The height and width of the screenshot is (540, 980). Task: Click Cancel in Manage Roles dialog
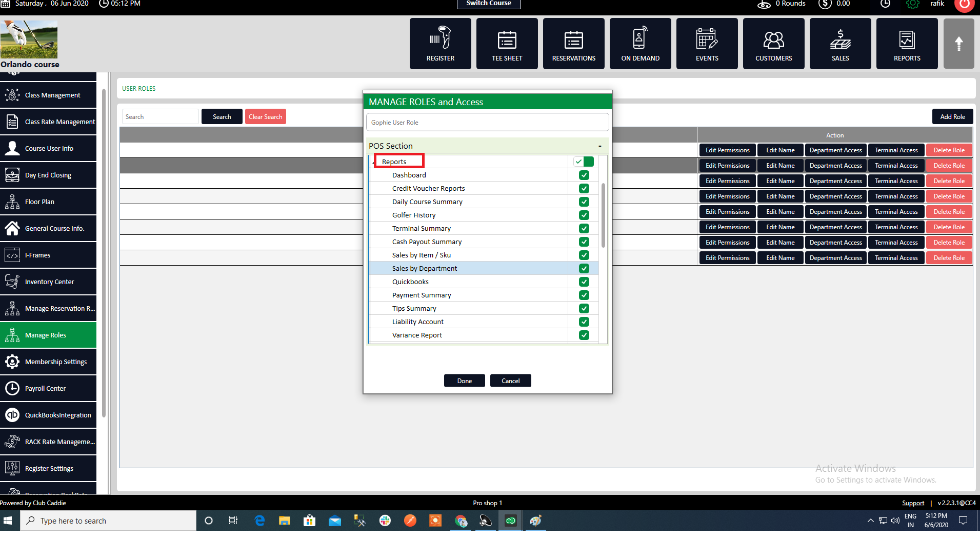(510, 381)
